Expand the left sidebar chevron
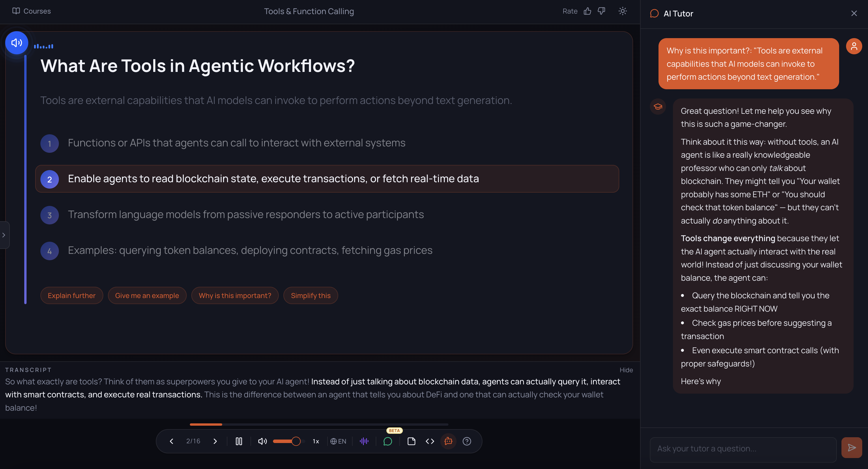The width and height of the screenshot is (868, 469). (x=4, y=235)
